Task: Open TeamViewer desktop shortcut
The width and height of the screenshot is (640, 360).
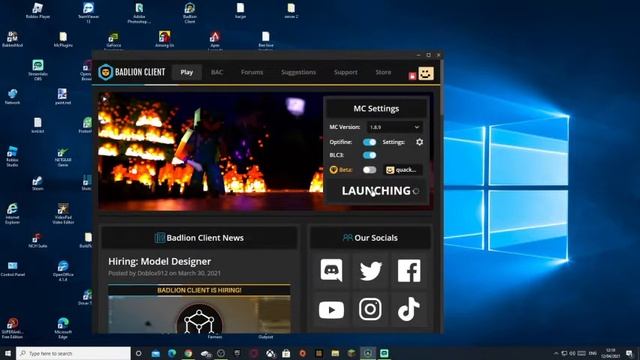Action: (88, 13)
